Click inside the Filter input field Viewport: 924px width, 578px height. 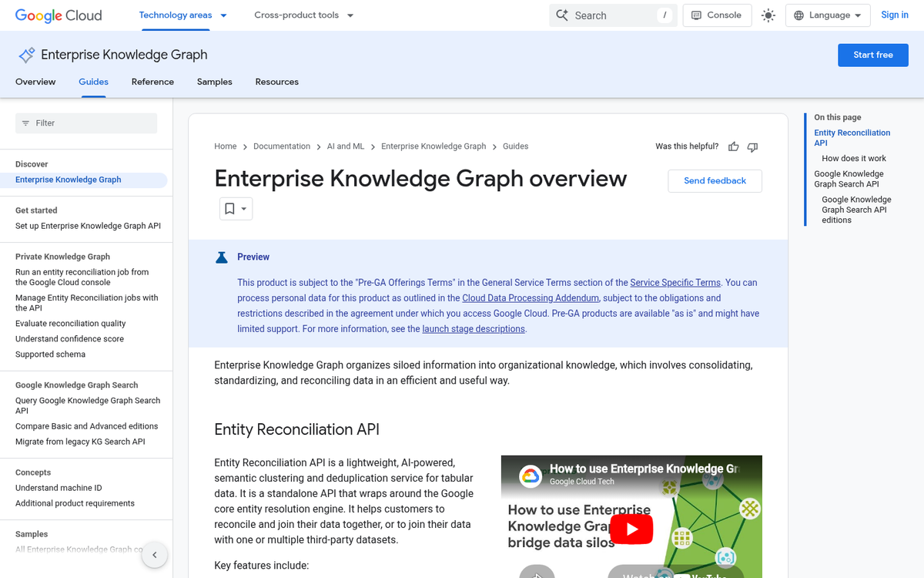[x=85, y=123]
